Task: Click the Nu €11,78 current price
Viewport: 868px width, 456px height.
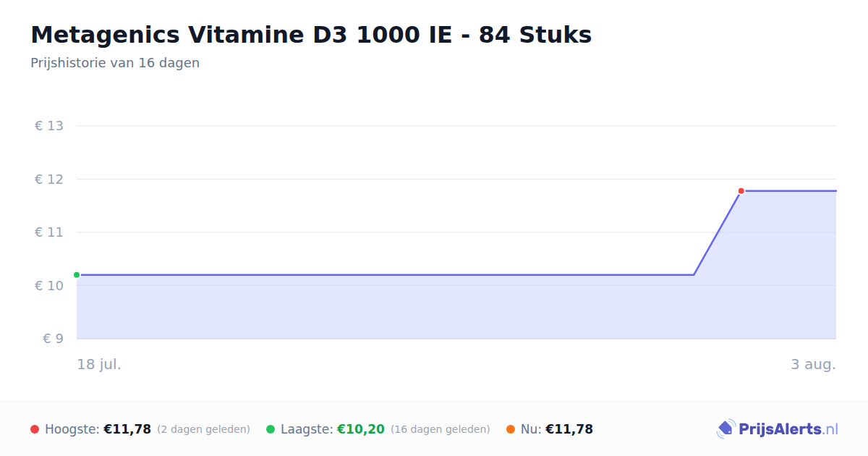Action: (569, 429)
